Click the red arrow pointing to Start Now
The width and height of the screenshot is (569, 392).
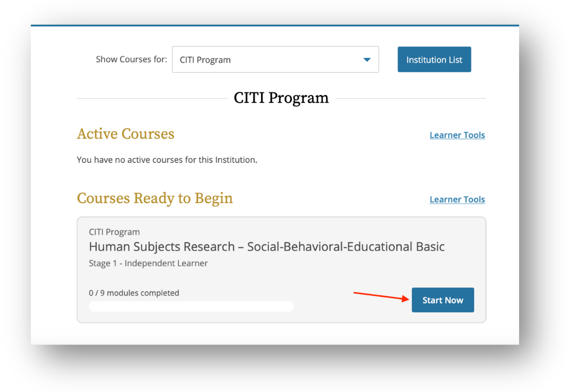(x=381, y=296)
